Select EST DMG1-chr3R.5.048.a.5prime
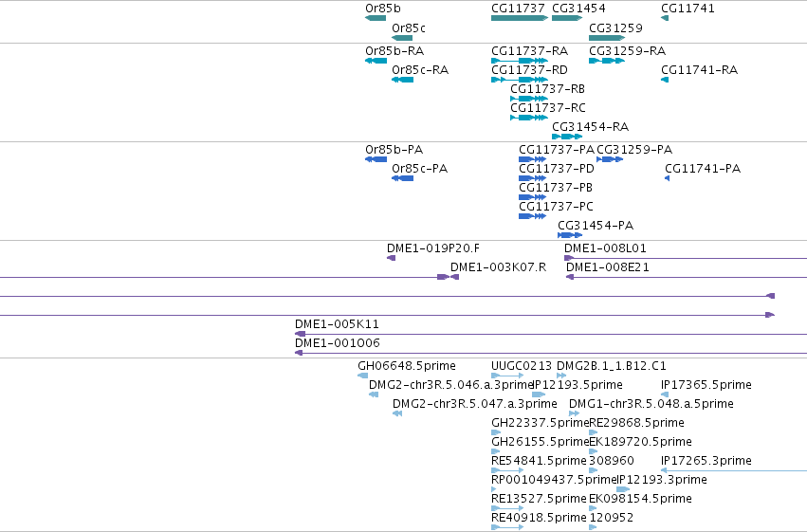 click(x=574, y=413)
